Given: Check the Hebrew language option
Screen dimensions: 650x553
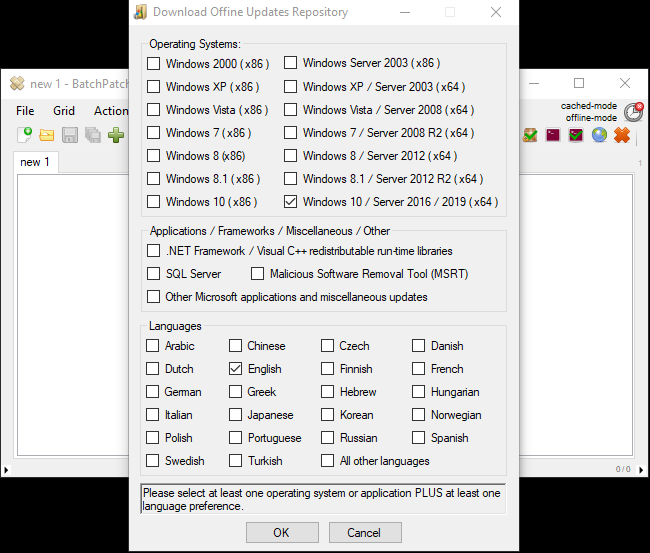Looking at the screenshot, I should click(x=327, y=392).
